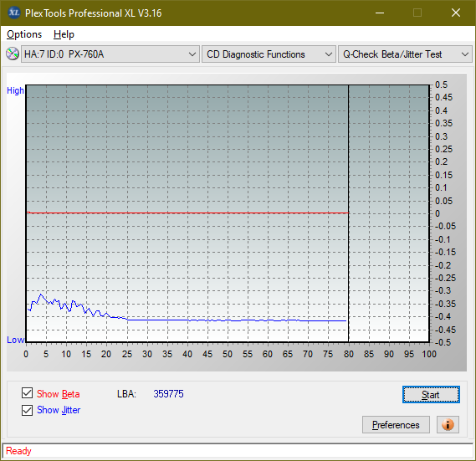
Task: Open the Options menu
Action: [24, 34]
